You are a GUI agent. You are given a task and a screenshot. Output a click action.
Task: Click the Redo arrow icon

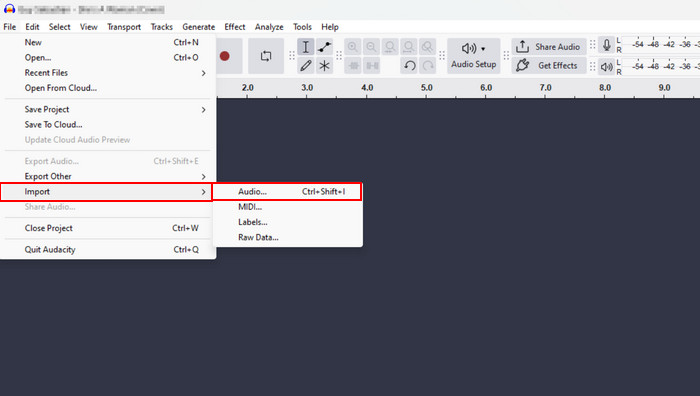(x=428, y=66)
